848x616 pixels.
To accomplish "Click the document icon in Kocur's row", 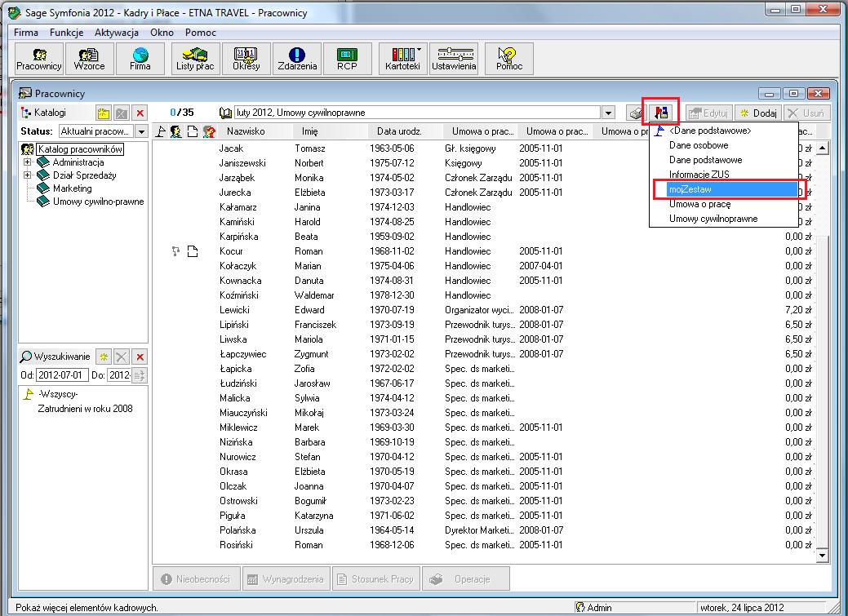I will pos(193,251).
